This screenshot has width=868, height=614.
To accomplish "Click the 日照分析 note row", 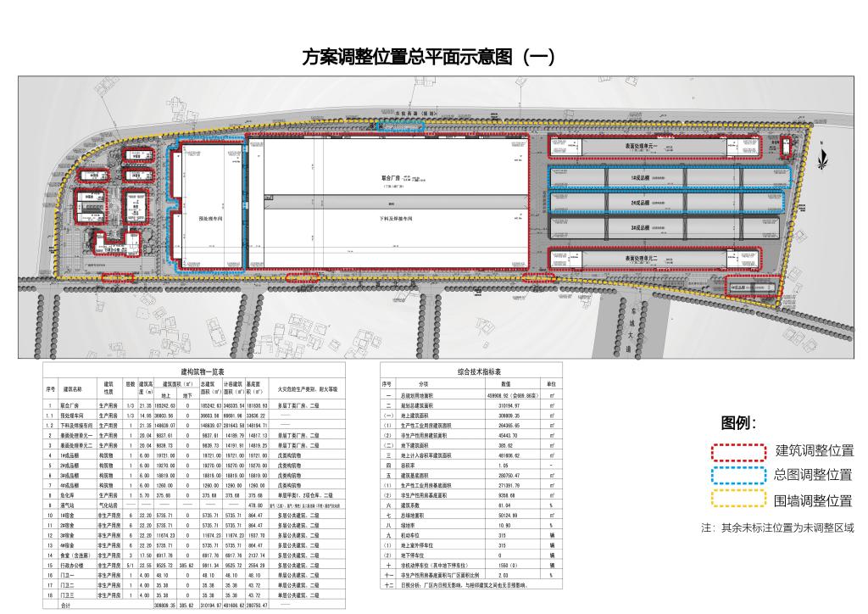I will 471,585.
